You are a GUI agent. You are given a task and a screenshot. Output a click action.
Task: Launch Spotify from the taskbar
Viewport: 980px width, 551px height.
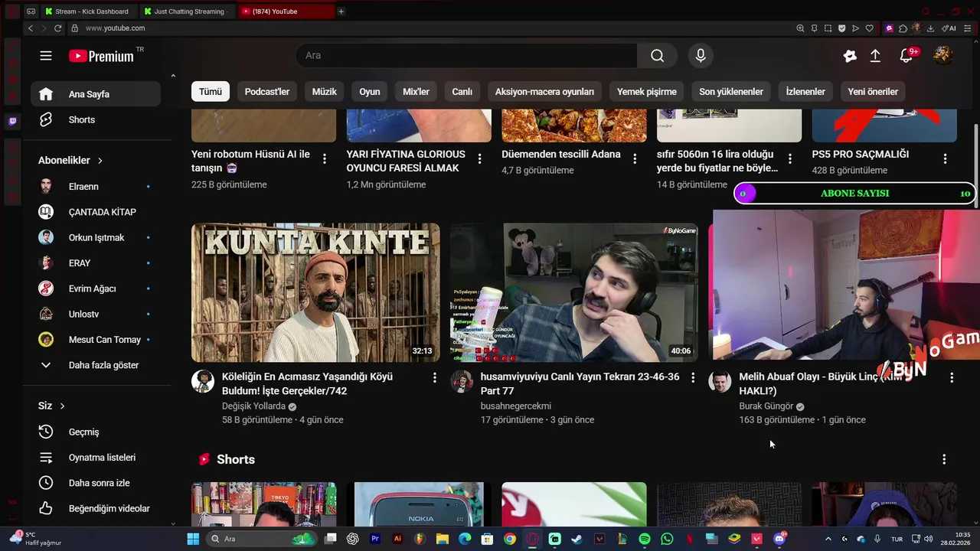point(645,539)
